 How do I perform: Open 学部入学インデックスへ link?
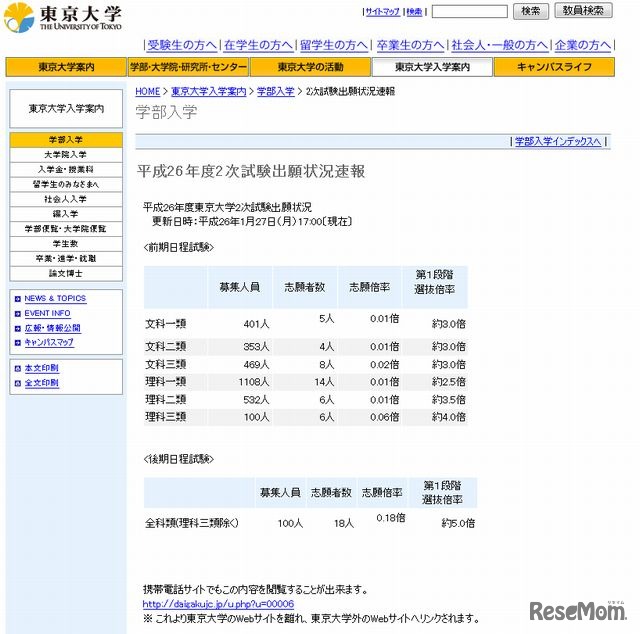pyautogui.click(x=558, y=142)
